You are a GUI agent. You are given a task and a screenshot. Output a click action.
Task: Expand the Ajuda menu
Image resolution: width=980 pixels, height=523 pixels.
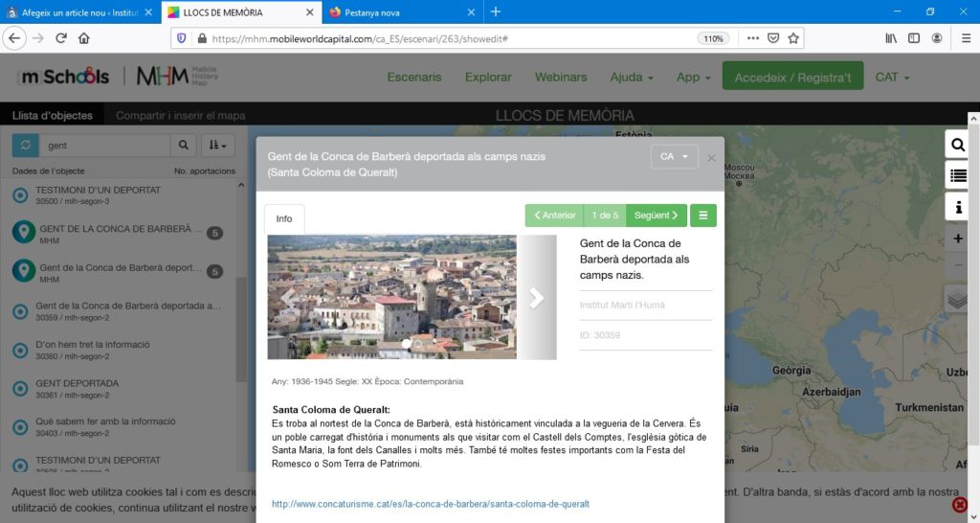[x=632, y=77]
